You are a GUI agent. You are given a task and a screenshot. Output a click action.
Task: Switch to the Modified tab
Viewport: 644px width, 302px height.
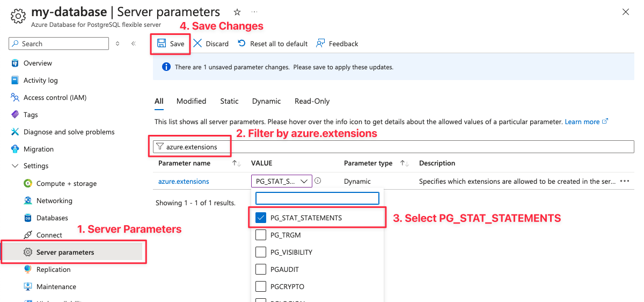click(x=191, y=101)
